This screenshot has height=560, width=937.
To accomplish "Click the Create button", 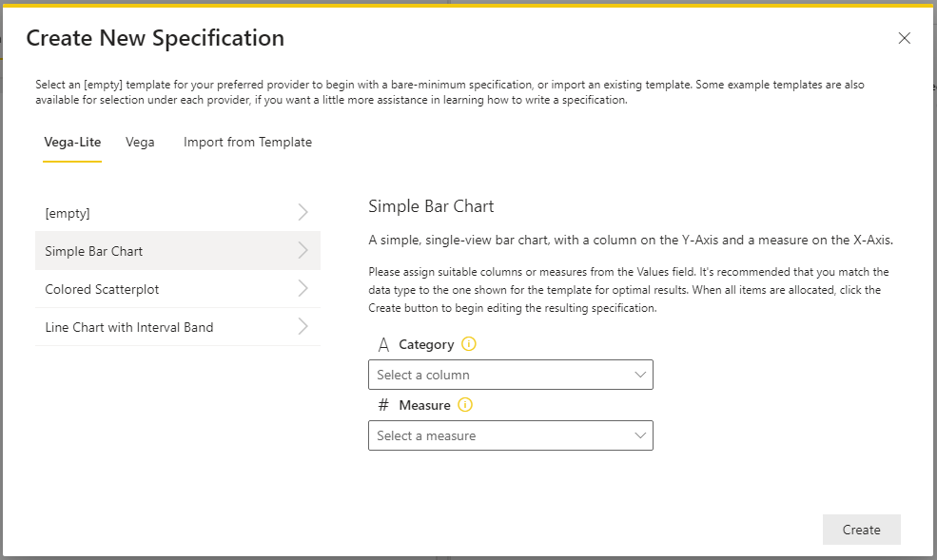I will (x=861, y=530).
